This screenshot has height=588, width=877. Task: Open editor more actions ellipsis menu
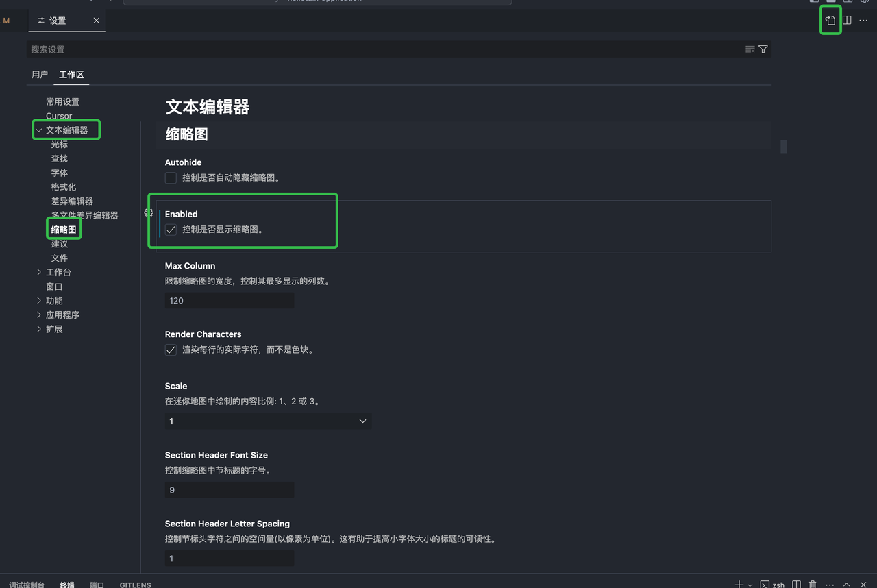[863, 21]
